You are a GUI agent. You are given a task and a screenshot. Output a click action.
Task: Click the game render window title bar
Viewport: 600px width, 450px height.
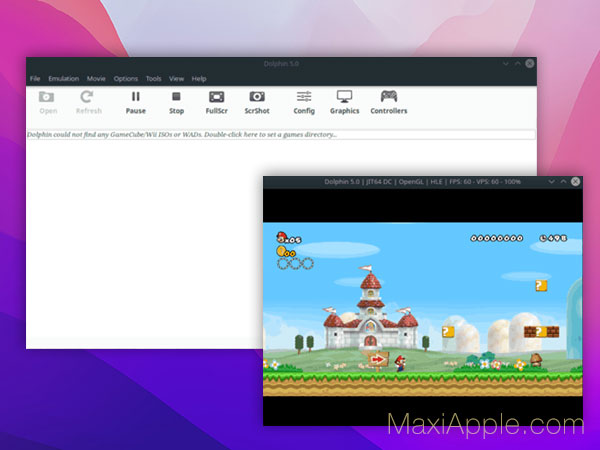pos(422,182)
